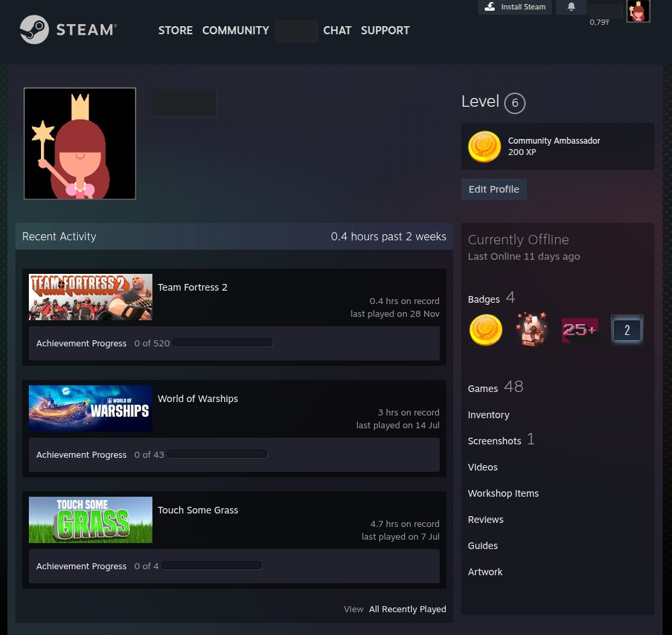Open the World of Warships banner image
The width and height of the screenshot is (672, 635).
(x=91, y=408)
